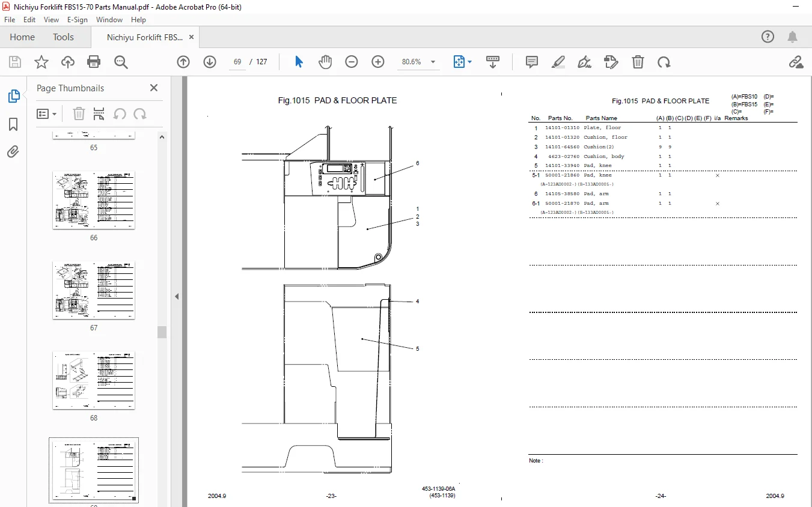812x507 pixels.
Task: Open the Stamp tool
Action: tap(611, 62)
